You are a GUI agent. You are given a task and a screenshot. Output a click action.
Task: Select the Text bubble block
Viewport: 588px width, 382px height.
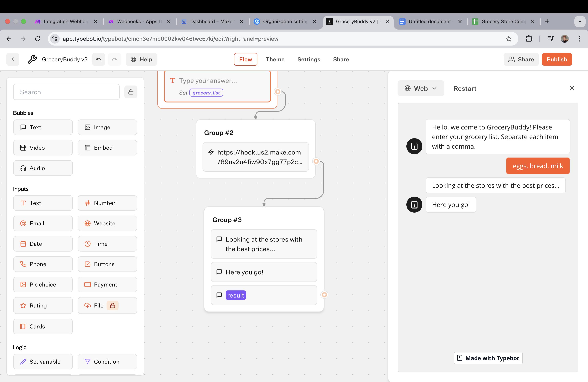(x=43, y=127)
